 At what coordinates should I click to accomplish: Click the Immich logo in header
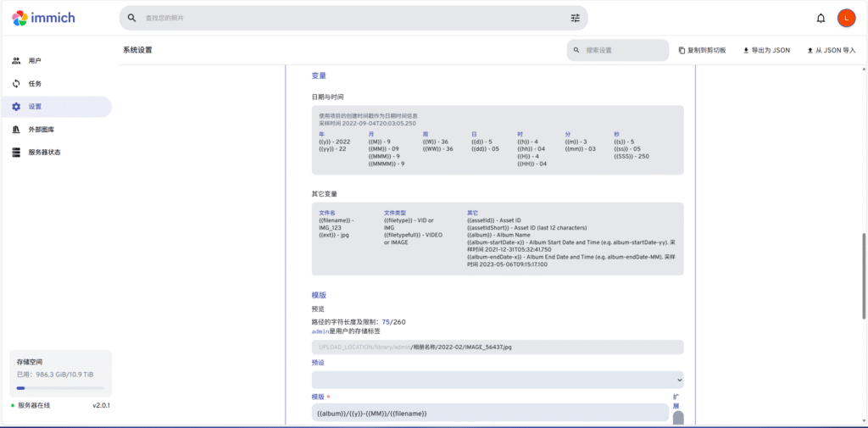[44, 18]
